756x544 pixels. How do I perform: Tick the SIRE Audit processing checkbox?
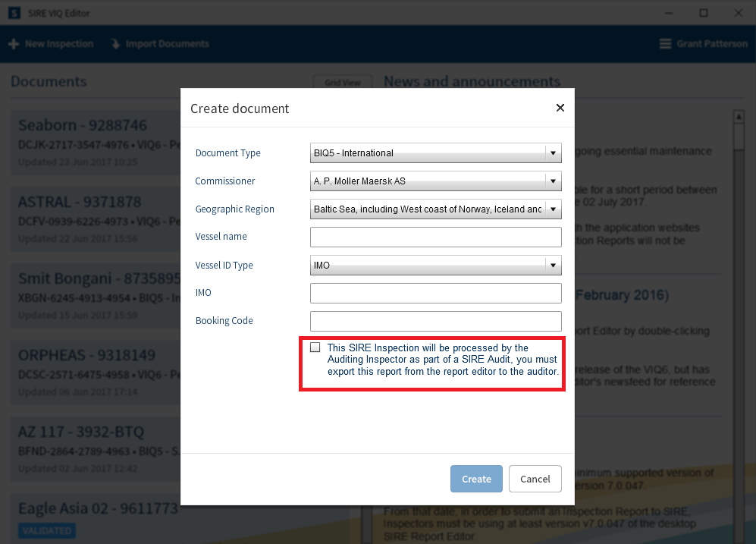(x=315, y=347)
